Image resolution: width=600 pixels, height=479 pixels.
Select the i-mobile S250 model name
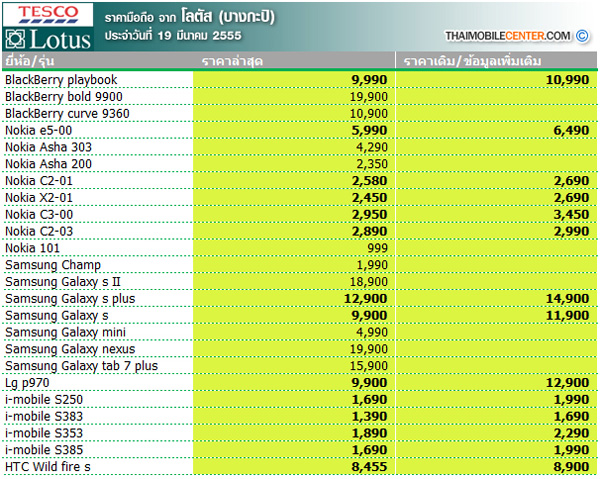[x=44, y=400]
